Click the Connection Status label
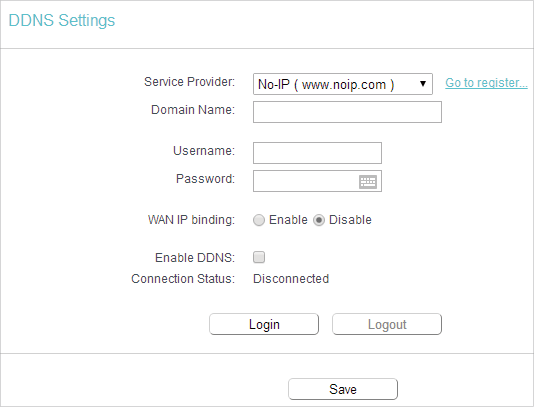 [183, 279]
